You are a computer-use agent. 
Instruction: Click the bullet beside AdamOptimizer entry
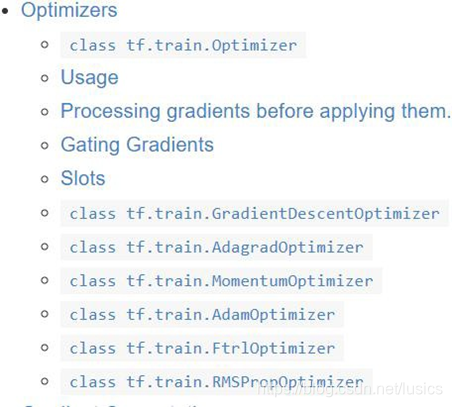coord(45,314)
